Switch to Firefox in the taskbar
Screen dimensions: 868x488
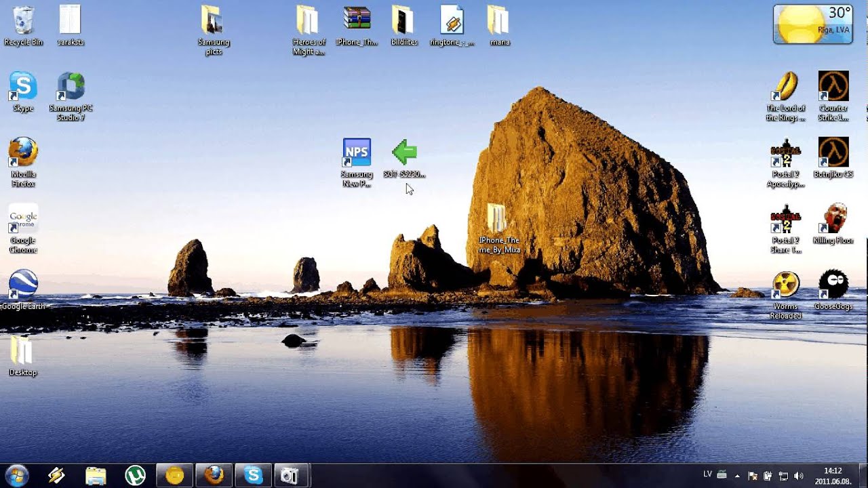pyautogui.click(x=214, y=476)
